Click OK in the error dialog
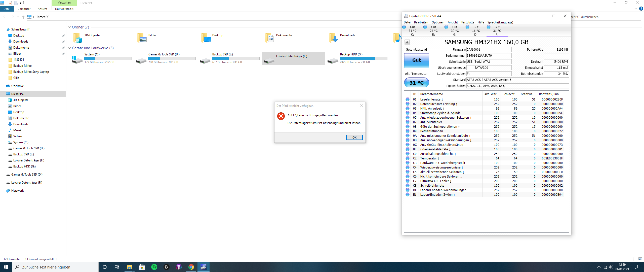644x272 pixels. (x=354, y=138)
